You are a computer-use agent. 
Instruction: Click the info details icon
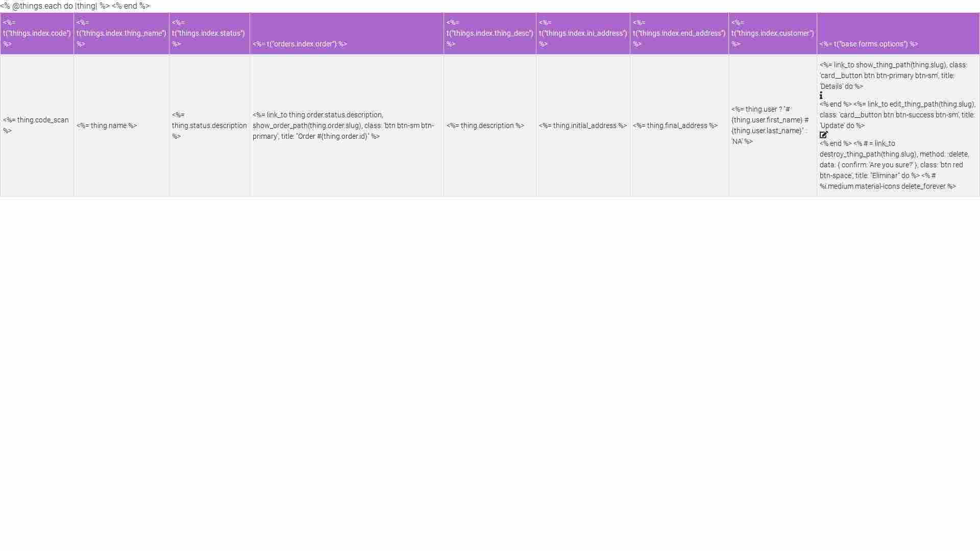[x=821, y=96]
